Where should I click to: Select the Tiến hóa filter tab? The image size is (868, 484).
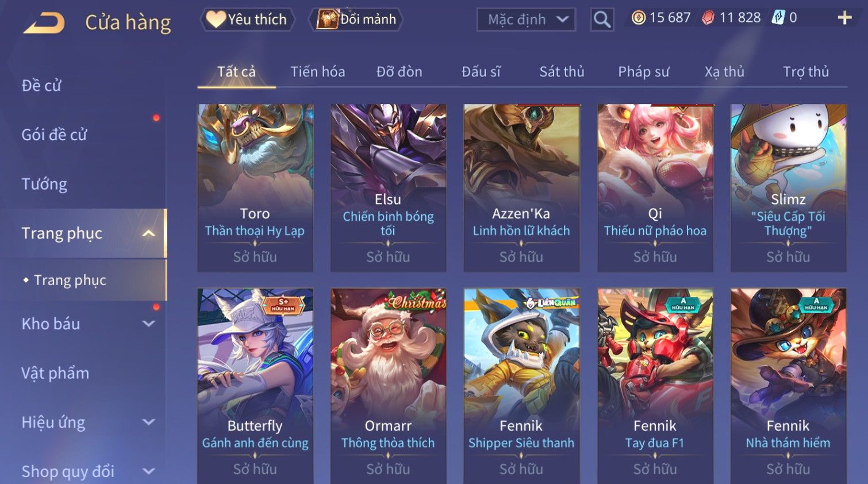[317, 72]
